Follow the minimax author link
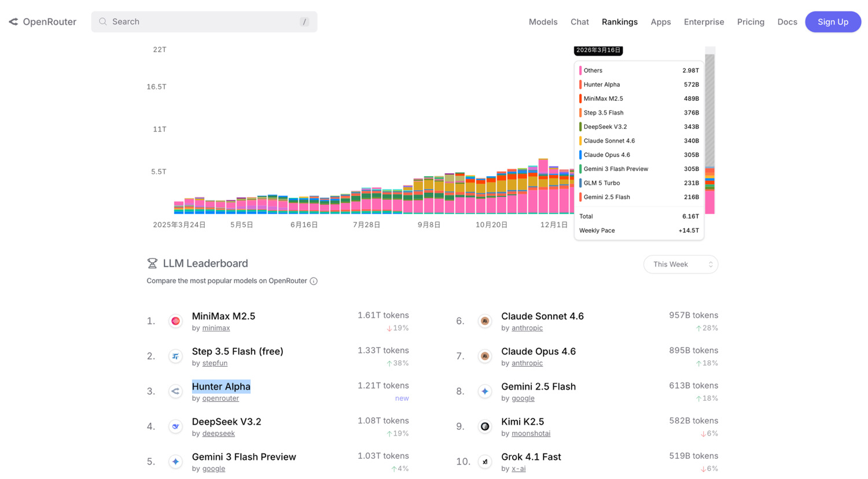 tap(216, 328)
